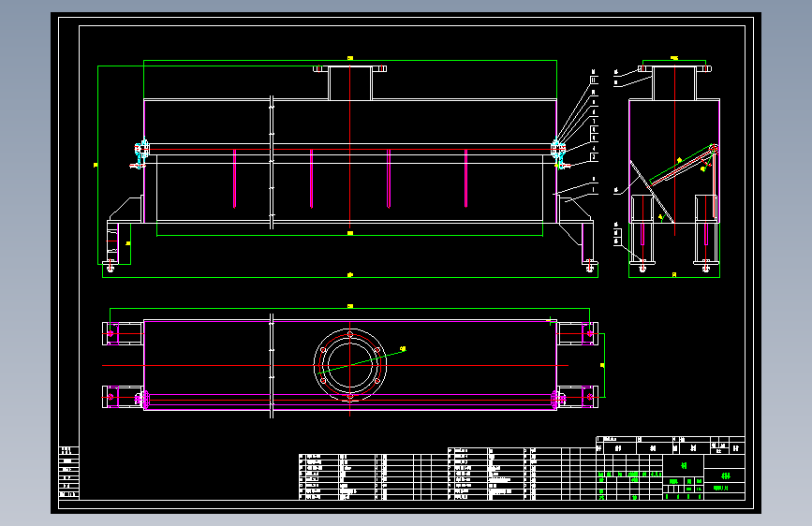Click the break line in the plan view
The height and width of the screenshot is (526, 812).
pyautogui.click(x=272, y=366)
